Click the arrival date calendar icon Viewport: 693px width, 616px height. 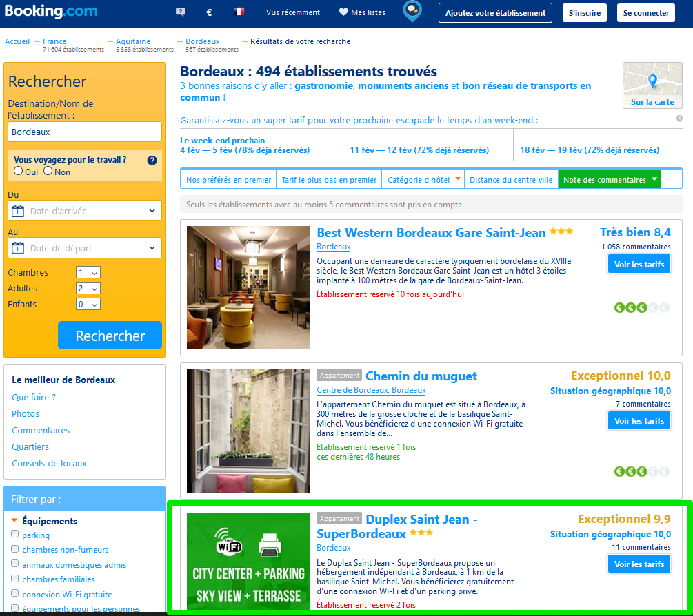18,211
